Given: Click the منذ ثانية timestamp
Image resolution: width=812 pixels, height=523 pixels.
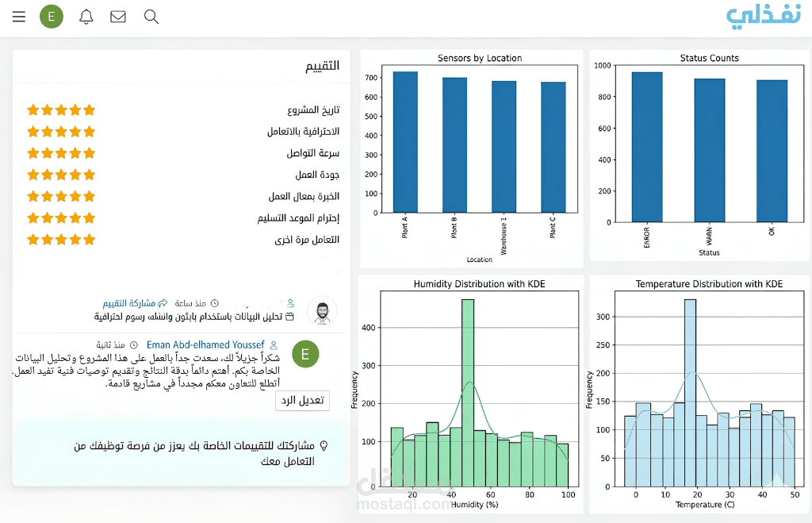Looking at the screenshot, I should [x=110, y=345].
